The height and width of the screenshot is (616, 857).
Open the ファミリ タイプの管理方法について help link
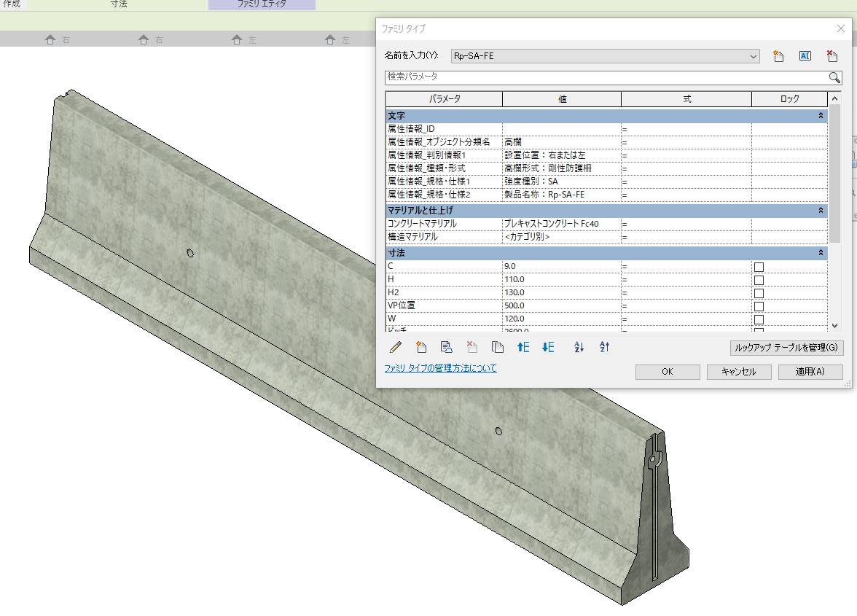(440, 369)
